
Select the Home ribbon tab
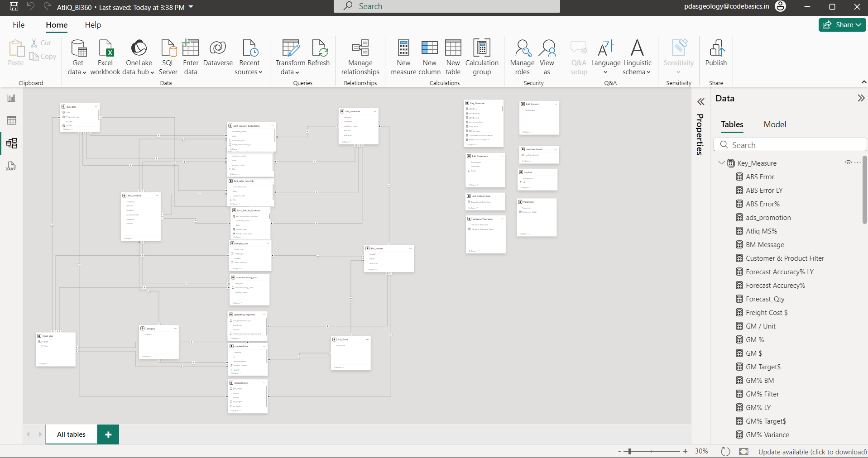click(x=57, y=25)
